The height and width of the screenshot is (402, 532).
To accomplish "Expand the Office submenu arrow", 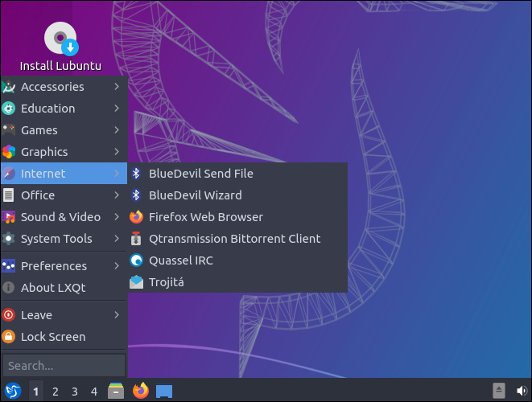I will point(117,195).
